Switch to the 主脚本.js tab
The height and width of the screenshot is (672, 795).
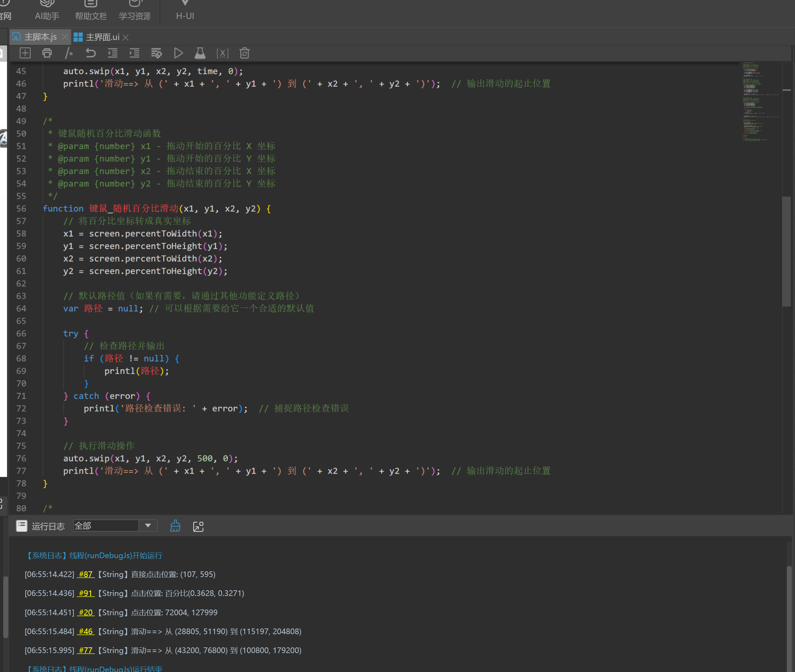(40, 37)
